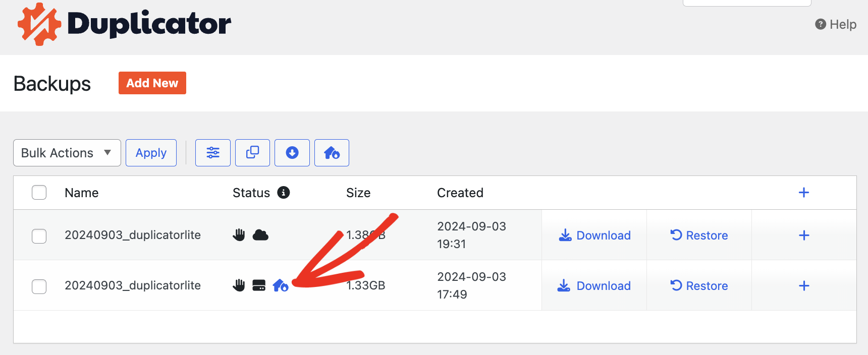868x355 pixels.
Task: Click hand icon on 17:49 backup
Action: [239, 285]
